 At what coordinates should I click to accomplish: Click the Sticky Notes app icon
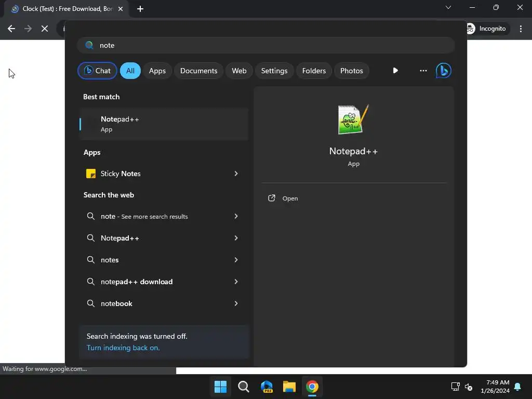click(90, 174)
